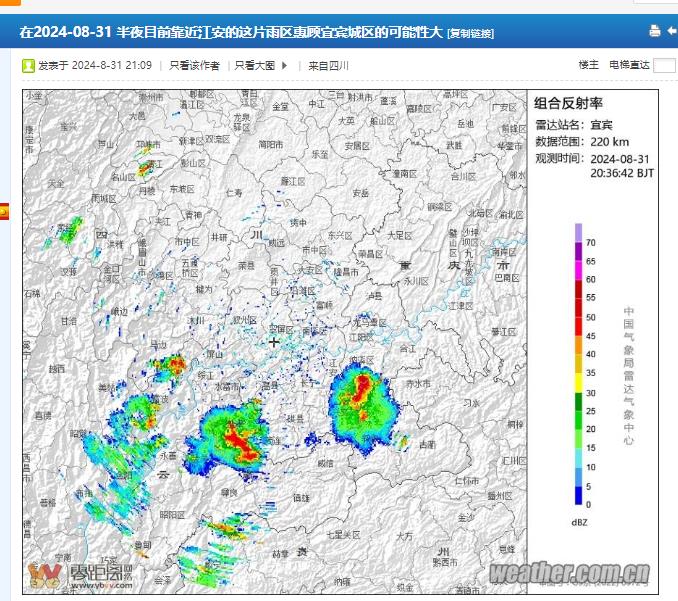Expand the arrow next to 只看大图

[x=285, y=66]
